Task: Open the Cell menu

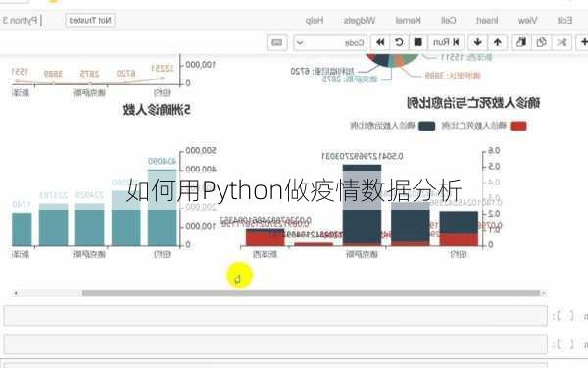Action: pos(448,20)
